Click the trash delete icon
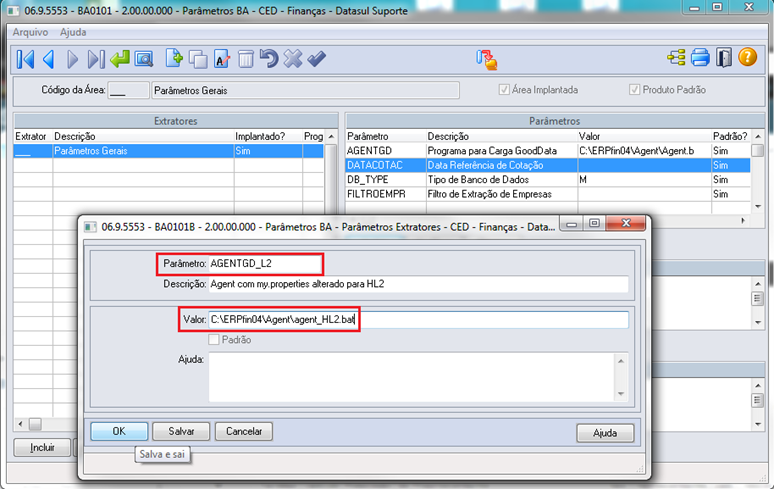 [245, 59]
